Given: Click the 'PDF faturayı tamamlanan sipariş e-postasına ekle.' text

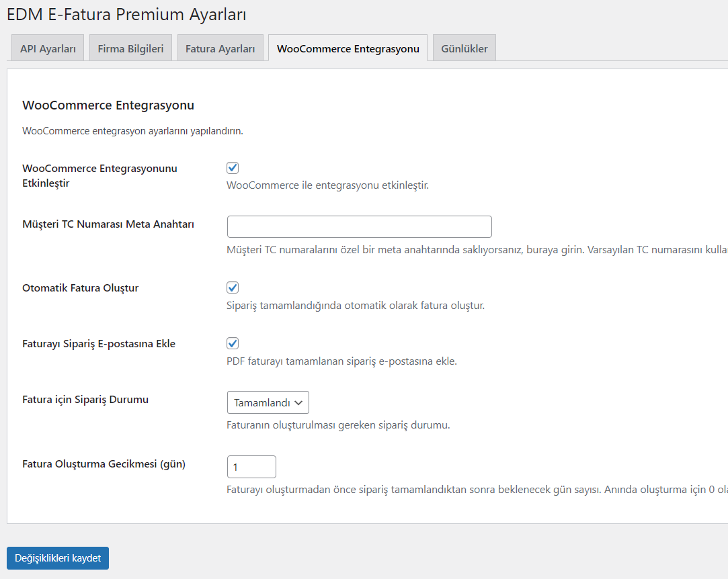Looking at the screenshot, I should [341, 361].
